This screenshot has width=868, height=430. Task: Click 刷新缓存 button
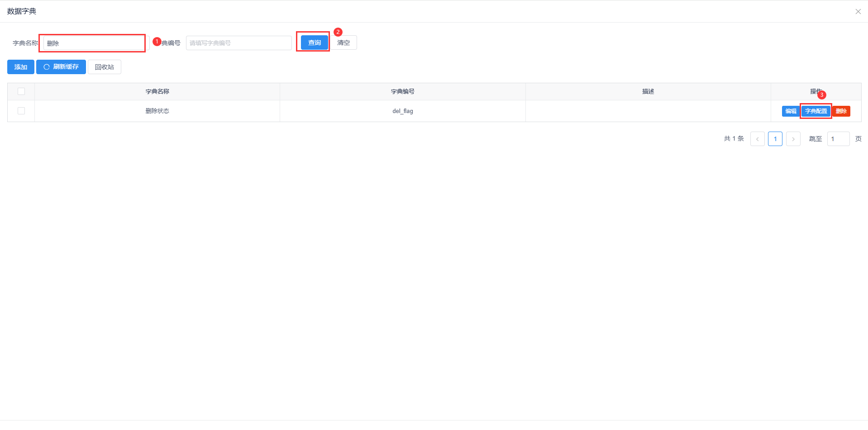pos(61,67)
